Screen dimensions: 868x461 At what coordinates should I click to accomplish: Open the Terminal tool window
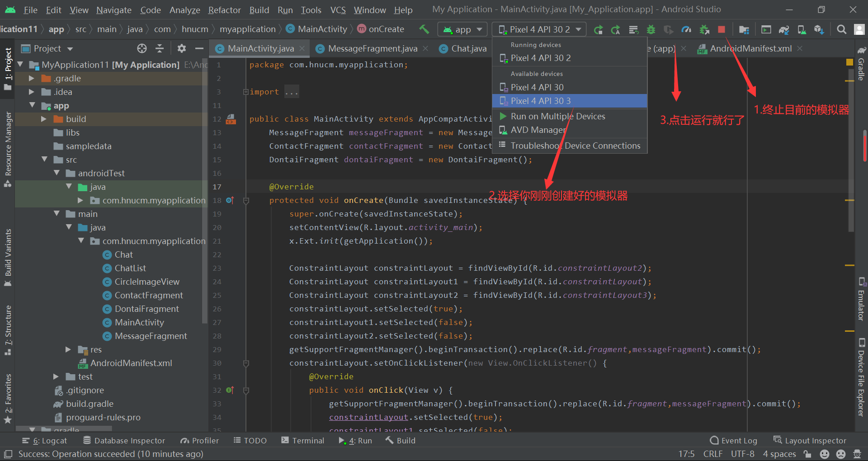302,441
